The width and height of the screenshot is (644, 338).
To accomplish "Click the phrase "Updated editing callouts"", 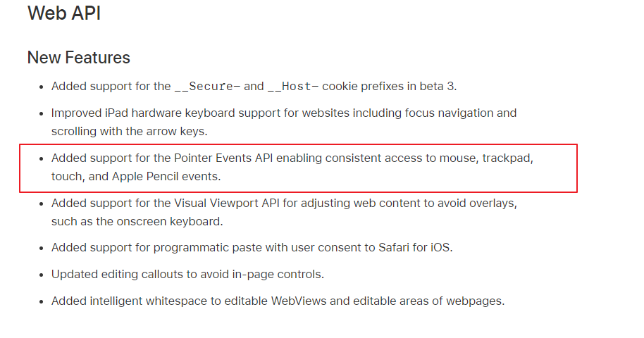I will [115, 275].
